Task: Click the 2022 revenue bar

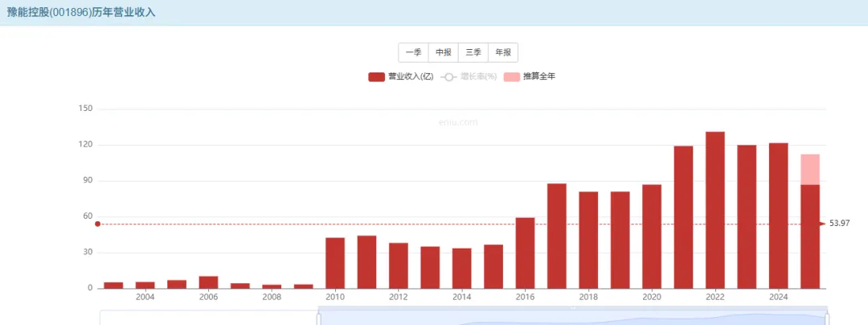Action: pos(715,211)
